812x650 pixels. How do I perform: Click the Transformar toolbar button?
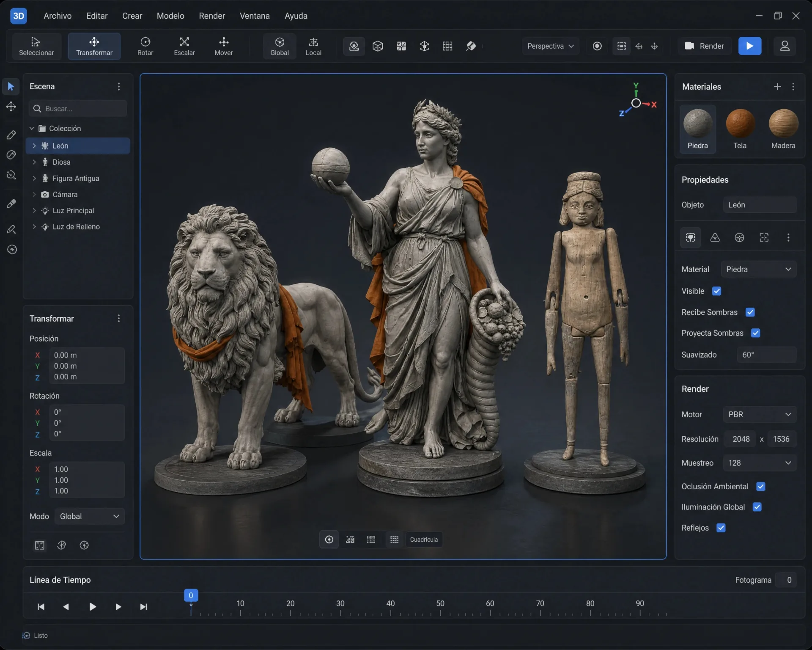[x=94, y=46]
